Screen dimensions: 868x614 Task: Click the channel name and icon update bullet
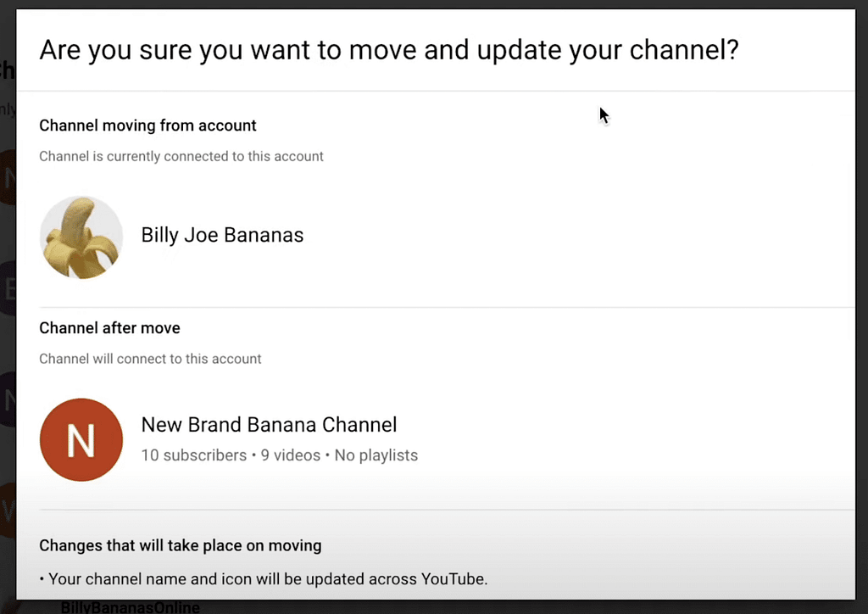[x=264, y=579]
